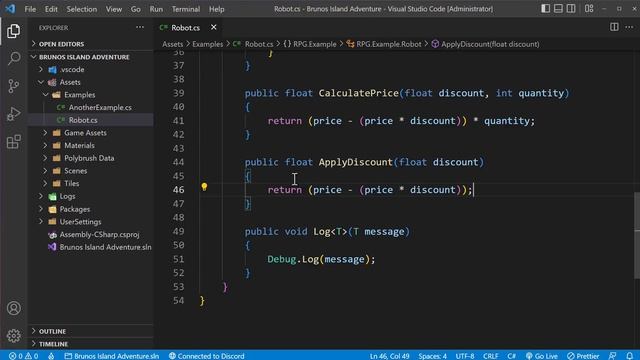Screen dimensions: 640x360
Task: Click the errors and warnings status indicator
Action: pyautogui.click(x=23, y=356)
